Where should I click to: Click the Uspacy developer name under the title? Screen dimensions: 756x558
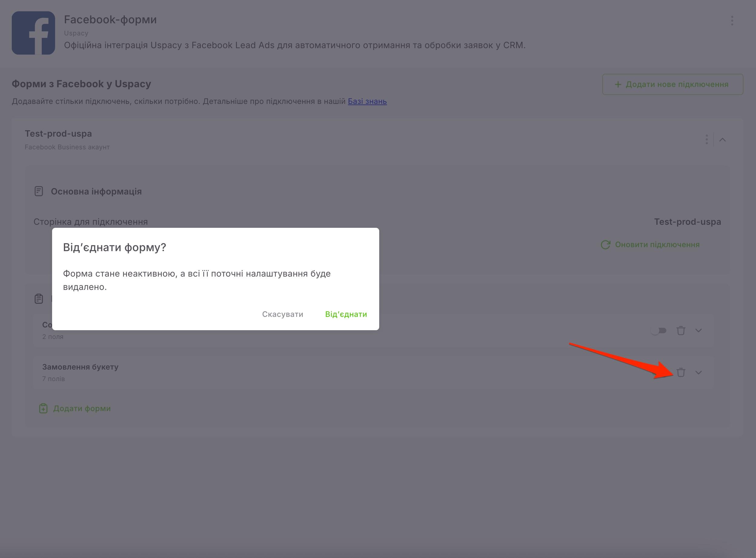pyautogui.click(x=76, y=33)
